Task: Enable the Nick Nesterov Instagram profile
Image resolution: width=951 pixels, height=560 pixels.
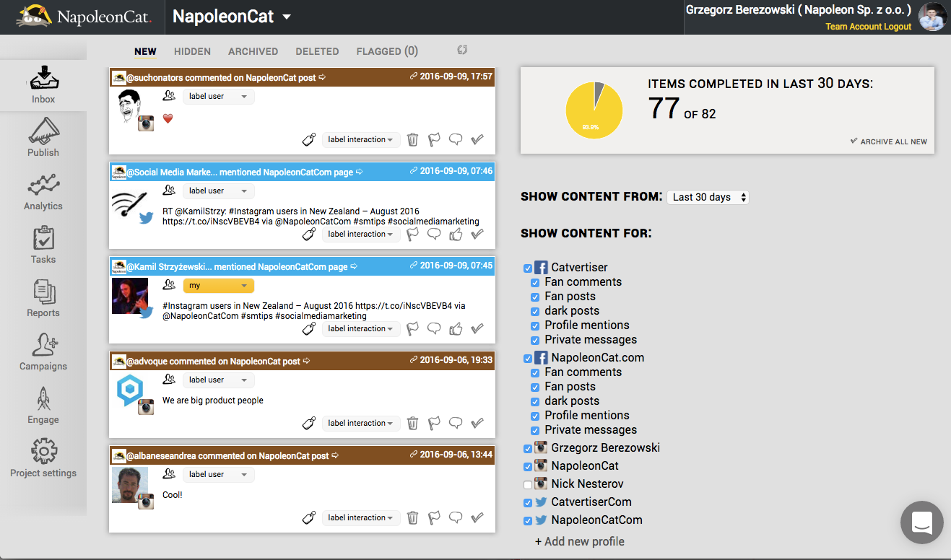Action: 528,485
